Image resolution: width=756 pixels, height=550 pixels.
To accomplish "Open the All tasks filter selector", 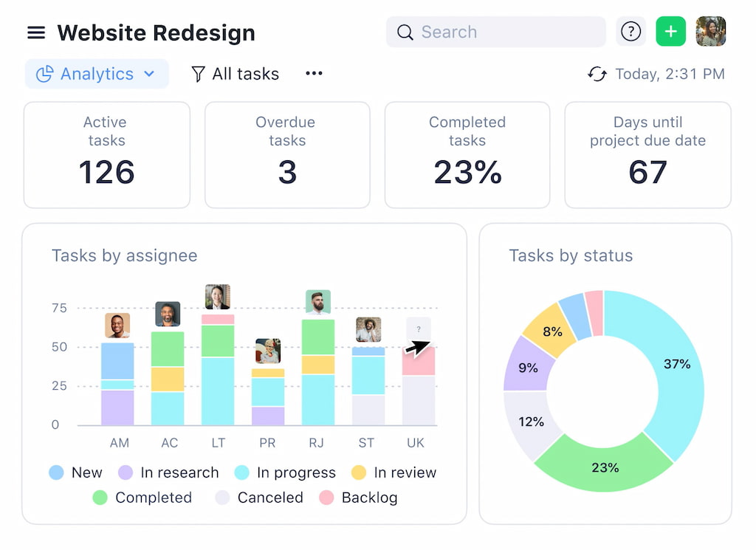I will [235, 74].
